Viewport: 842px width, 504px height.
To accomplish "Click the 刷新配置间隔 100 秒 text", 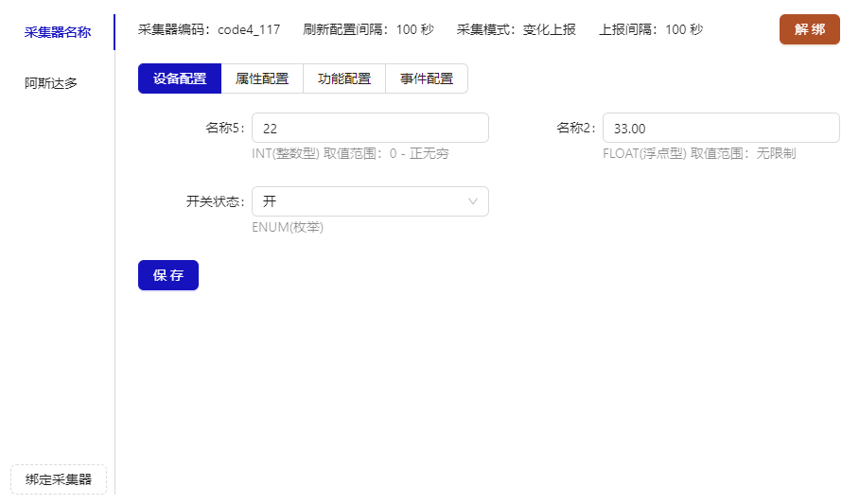I will point(368,29).
